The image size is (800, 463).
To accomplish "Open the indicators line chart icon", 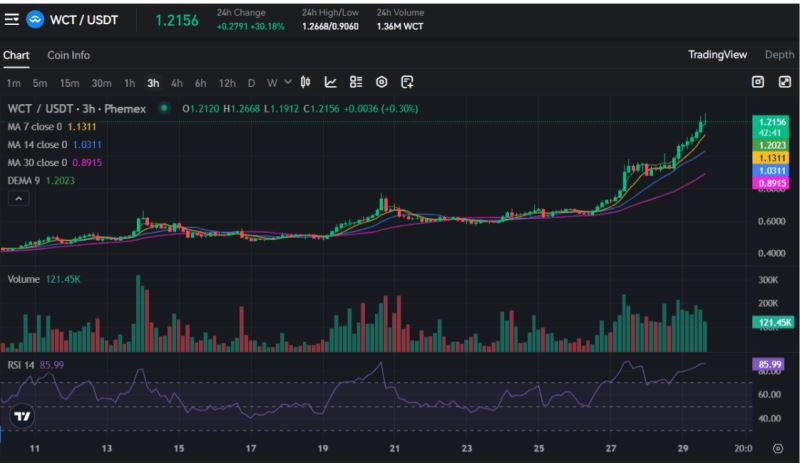I will click(331, 82).
